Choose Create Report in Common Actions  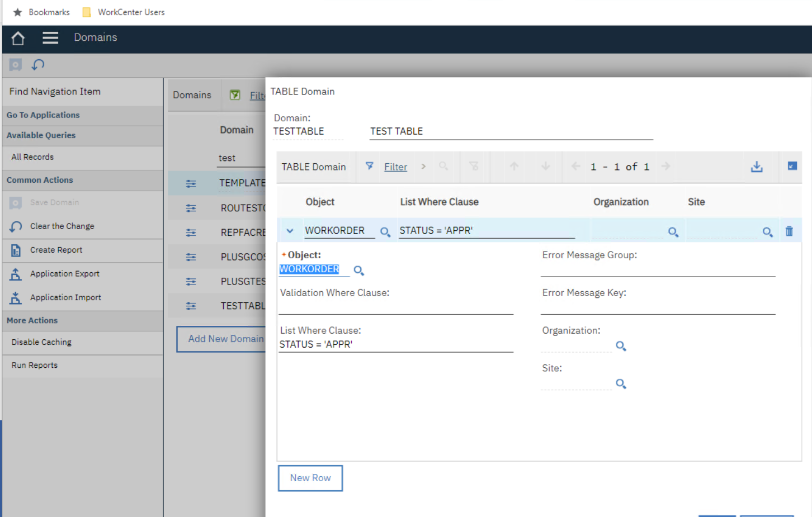(56, 250)
